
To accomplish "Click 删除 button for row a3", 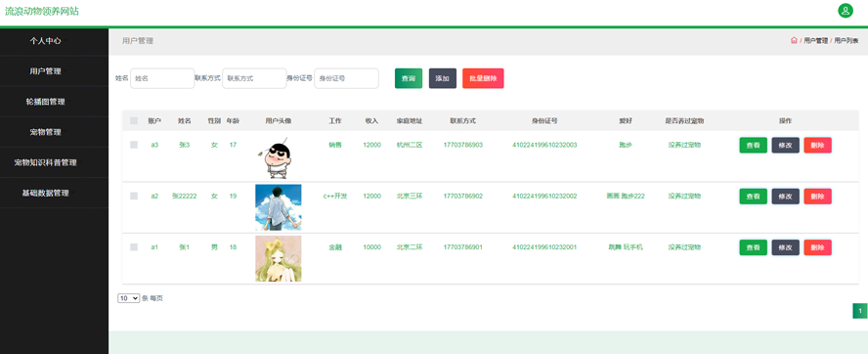I will (817, 145).
